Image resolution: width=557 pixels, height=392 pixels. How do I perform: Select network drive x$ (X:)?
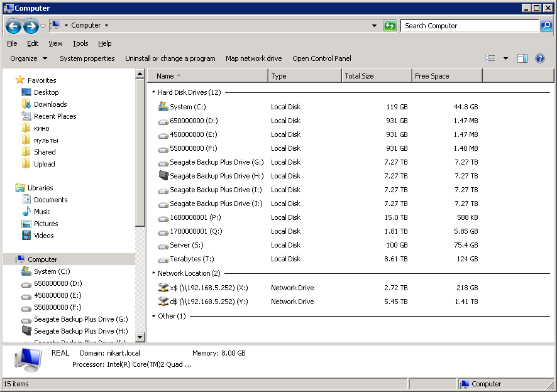(209, 288)
